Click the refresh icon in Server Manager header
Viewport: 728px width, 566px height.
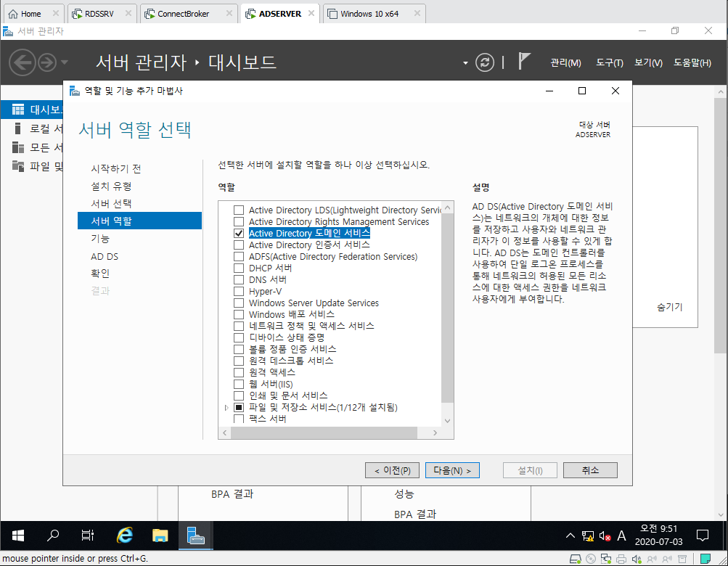click(485, 62)
